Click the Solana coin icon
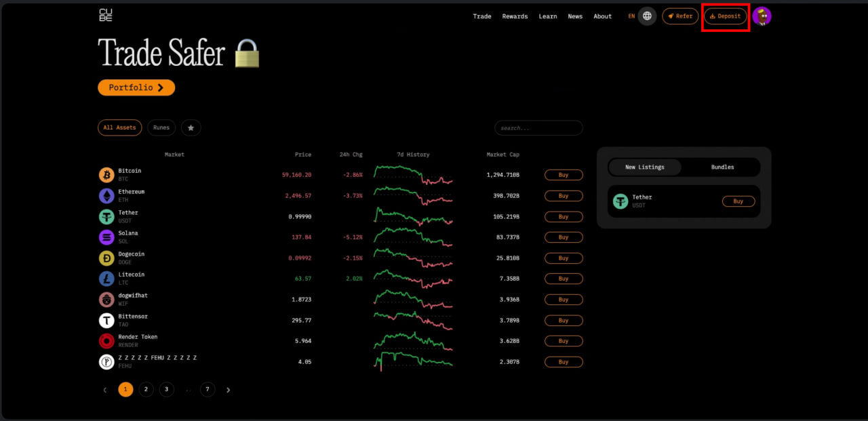Screen dimensions: 868x421 click(106, 237)
